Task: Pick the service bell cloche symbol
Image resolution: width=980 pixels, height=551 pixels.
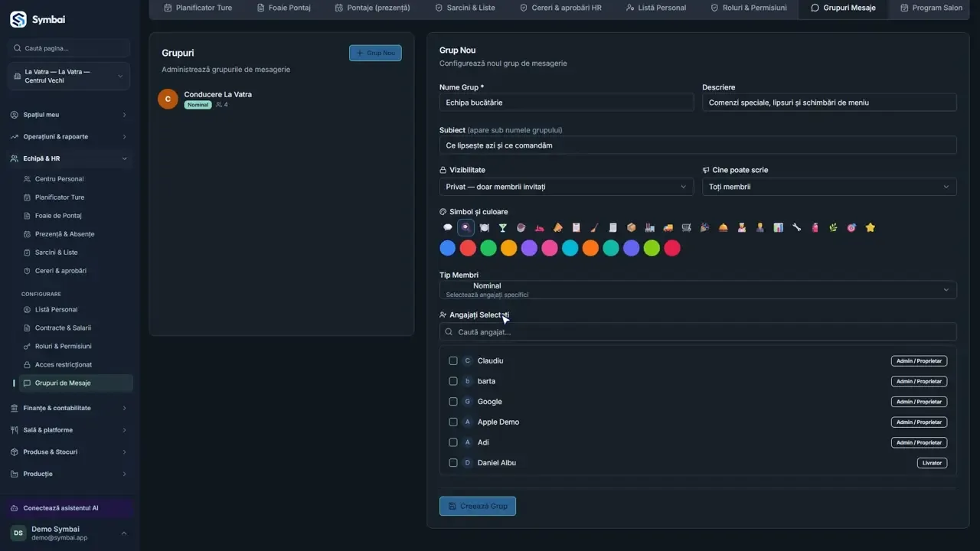Action: pos(724,227)
